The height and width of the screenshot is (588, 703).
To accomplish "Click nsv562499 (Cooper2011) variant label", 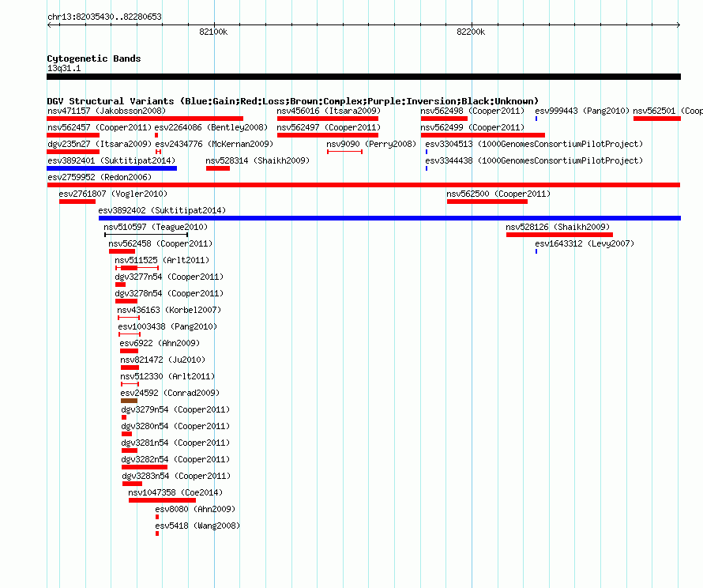I will (472, 127).
